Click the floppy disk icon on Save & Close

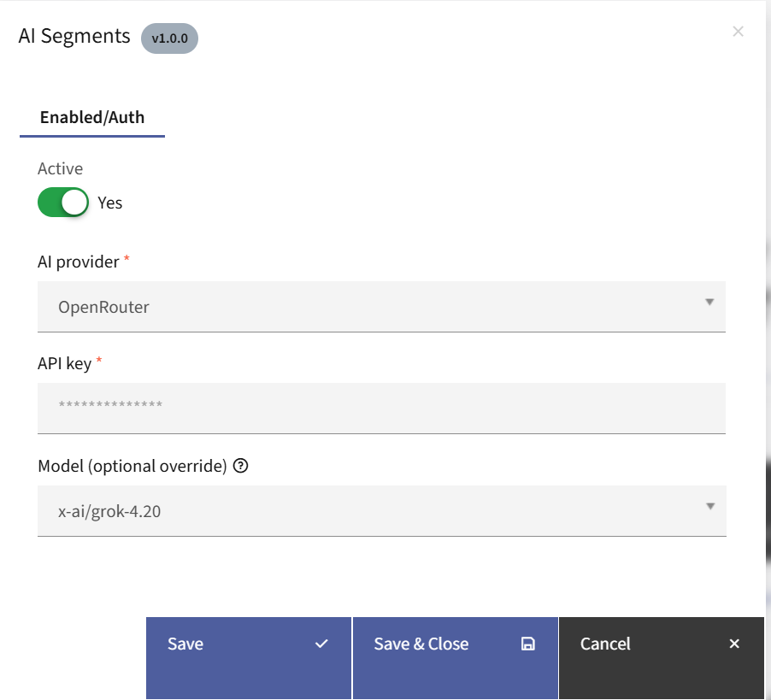pos(527,644)
